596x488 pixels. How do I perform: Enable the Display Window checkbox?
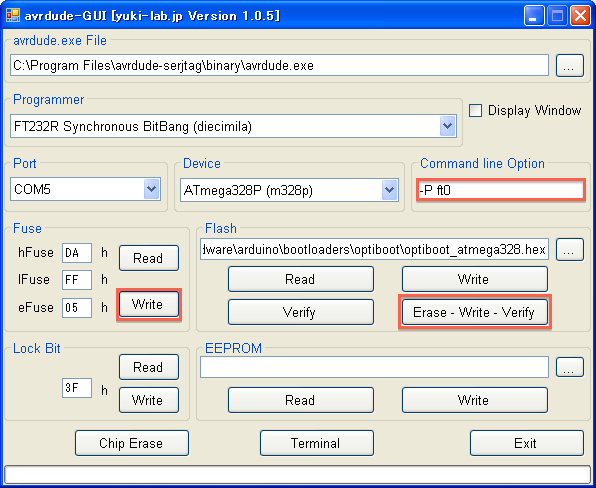point(475,111)
